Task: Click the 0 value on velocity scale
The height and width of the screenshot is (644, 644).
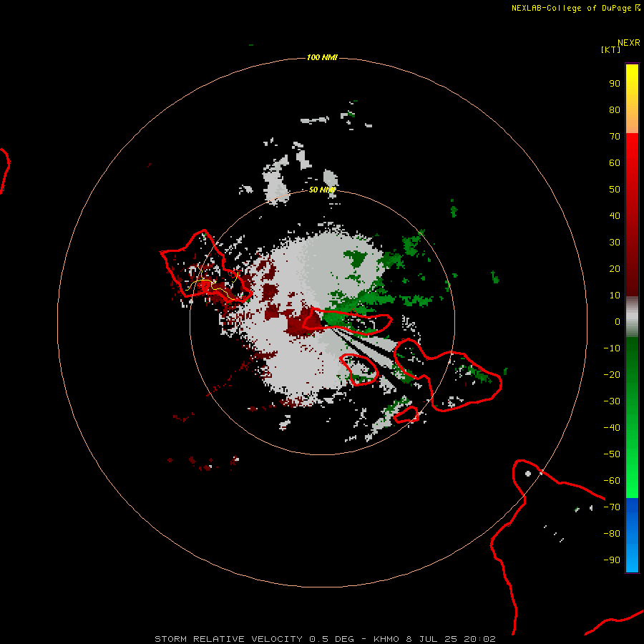Action: (618, 322)
